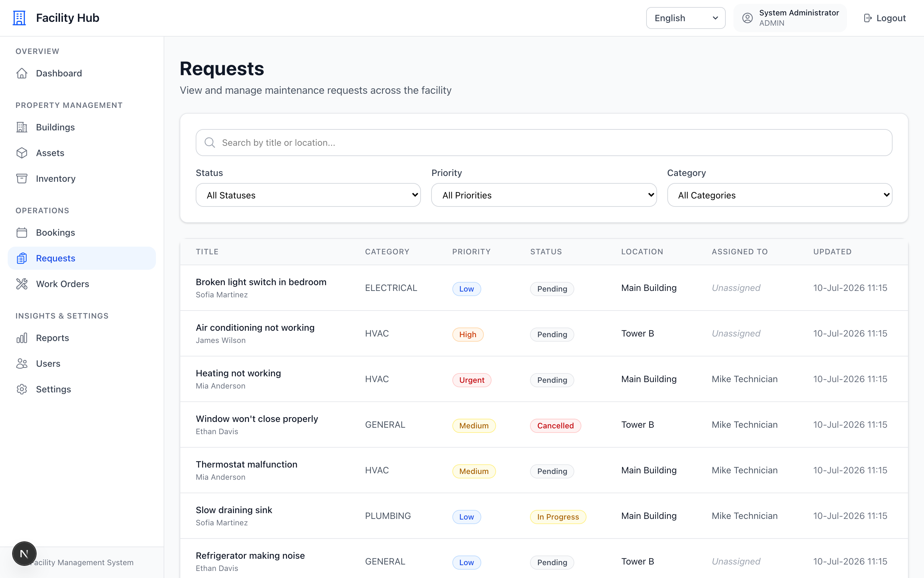Click the Dashboard home icon
Viewport: 924px width, 578px height.
click(22, 73)
